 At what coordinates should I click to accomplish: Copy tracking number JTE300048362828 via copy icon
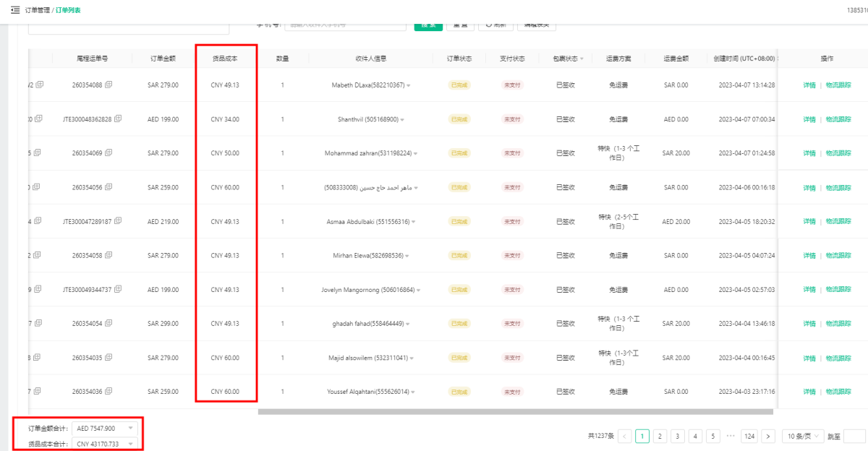click(x=116, y=119)
